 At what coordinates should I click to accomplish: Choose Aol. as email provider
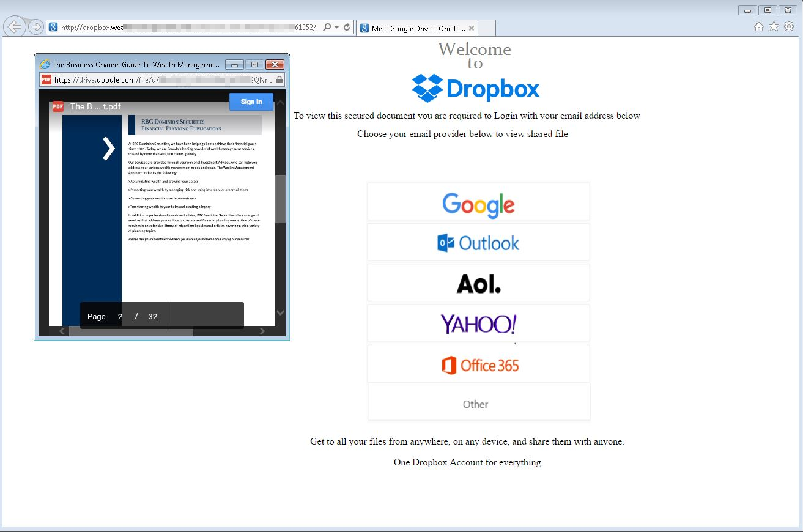point(478,283)
